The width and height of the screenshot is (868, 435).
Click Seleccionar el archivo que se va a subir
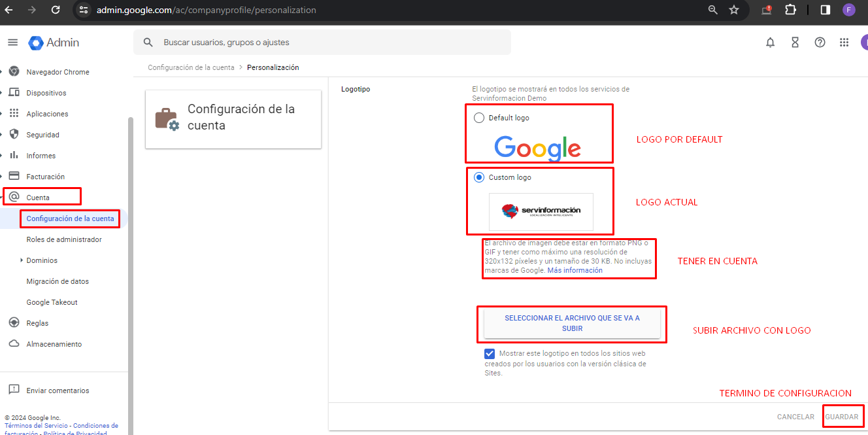click(x=572, y=323)
